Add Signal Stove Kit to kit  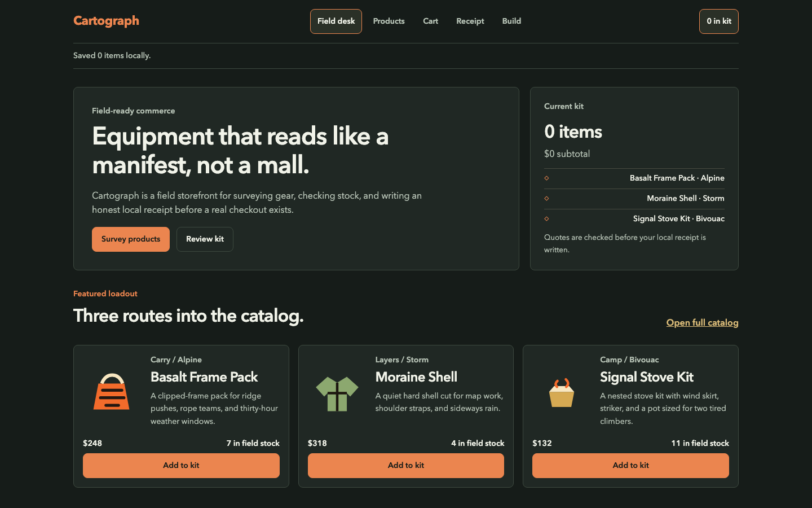630,466
